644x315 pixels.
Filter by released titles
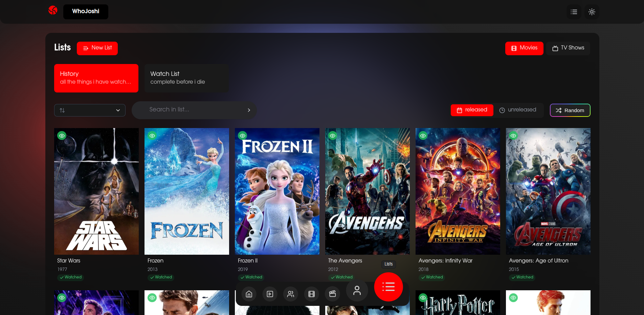coord(472,110)
